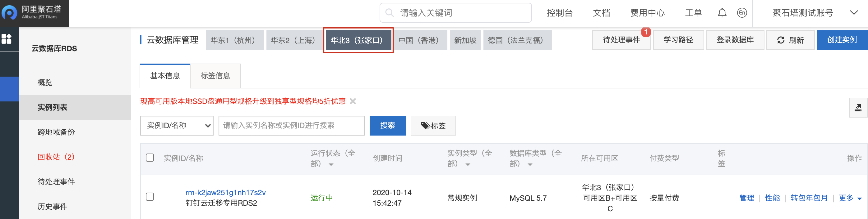
Task: Click the 登录数据库 button
Action: coord(735,40)
